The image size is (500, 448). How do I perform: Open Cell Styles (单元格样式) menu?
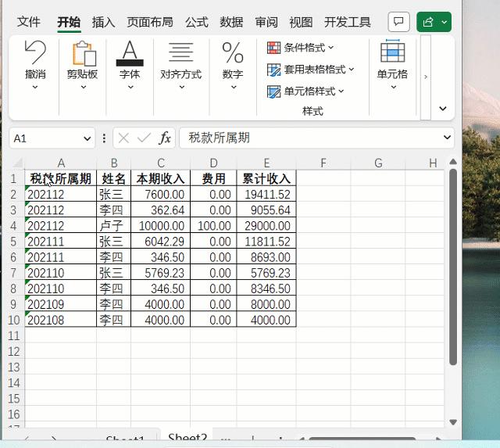click(305, 91)
